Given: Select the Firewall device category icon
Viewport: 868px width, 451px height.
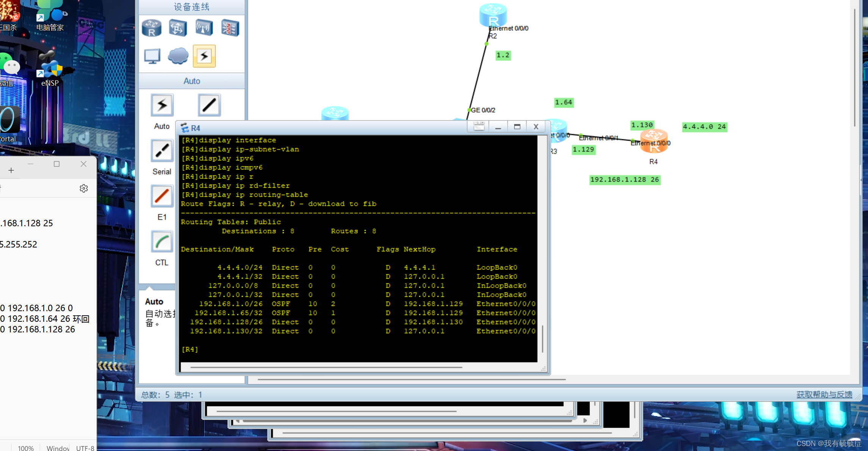Looking at the screenshot, I should (230, 28).
